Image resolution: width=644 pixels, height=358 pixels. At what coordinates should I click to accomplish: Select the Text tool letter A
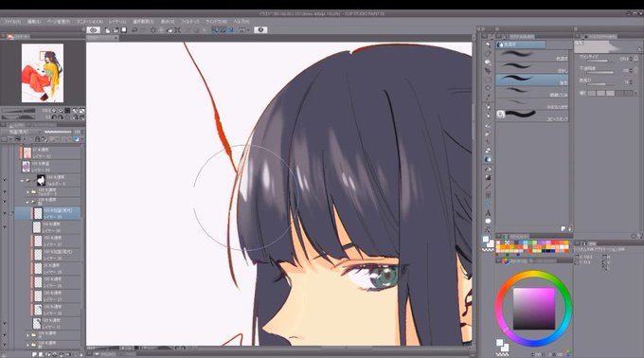click(x=488, y=213)
